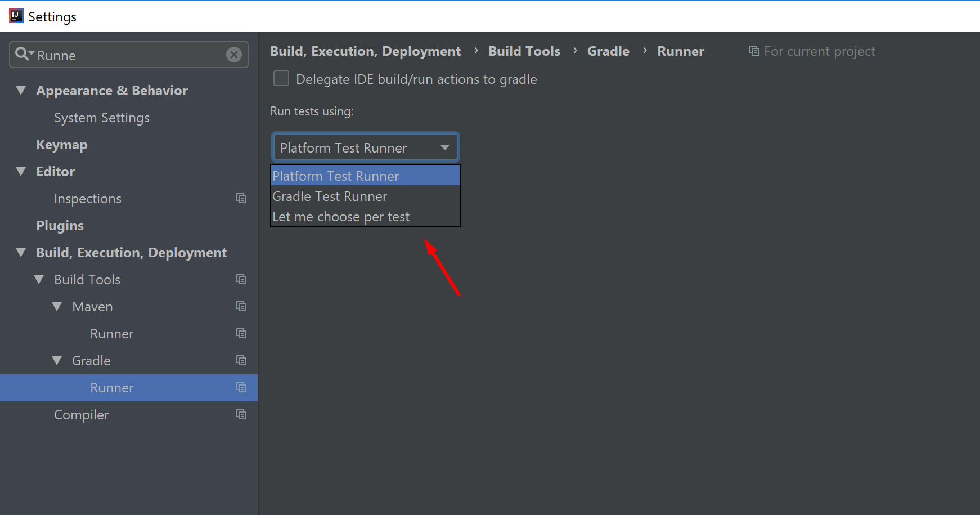Click Build Tools in the breadcrumb path
Screen dimensions: 980x515
pyautogui.click(x=524, y=51)
